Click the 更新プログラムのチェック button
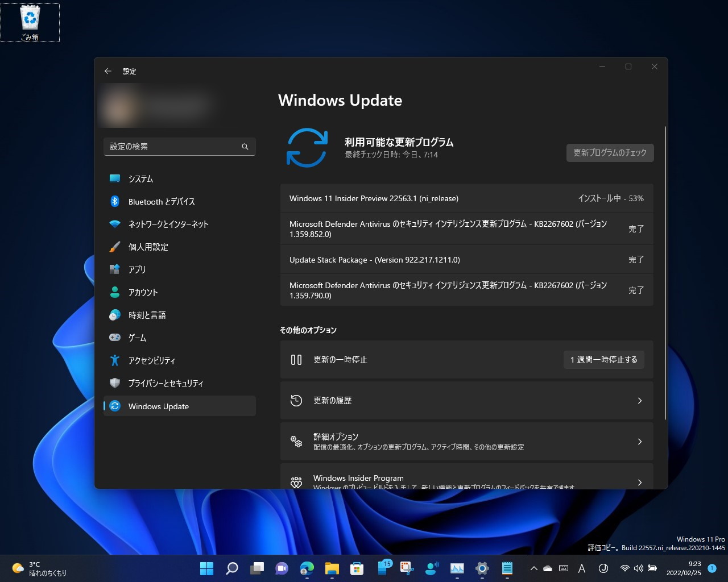The height and width of the screenshot is (582, 728). coord(609,152)
